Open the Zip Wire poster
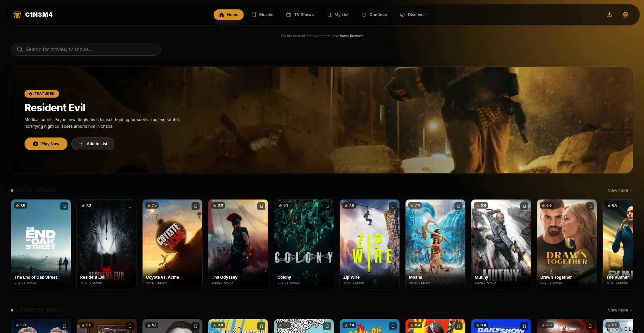 370,244
